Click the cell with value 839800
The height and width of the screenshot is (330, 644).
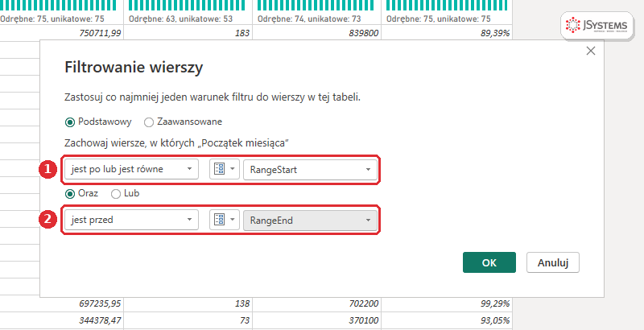(x=316, y=33)
